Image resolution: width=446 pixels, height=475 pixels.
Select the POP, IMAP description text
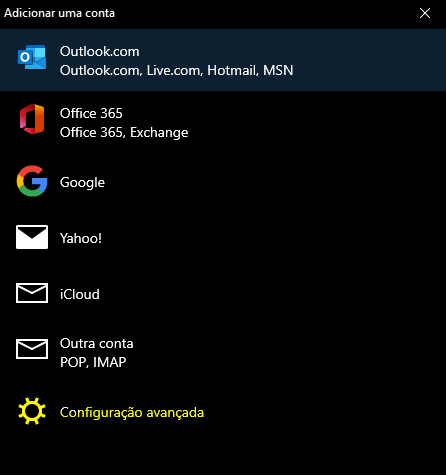[x=93, y=362]
